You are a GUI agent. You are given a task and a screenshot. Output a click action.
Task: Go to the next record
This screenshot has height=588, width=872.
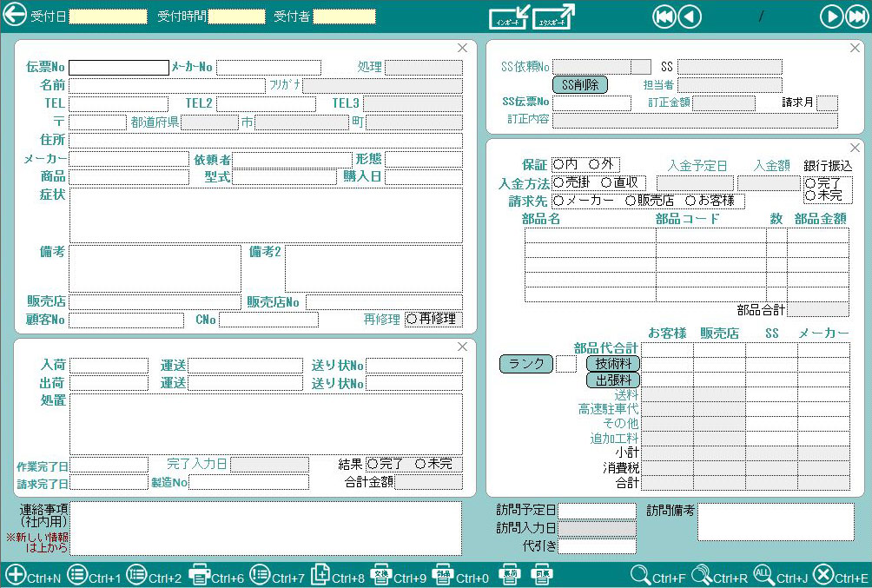click(x=831, y=17)
